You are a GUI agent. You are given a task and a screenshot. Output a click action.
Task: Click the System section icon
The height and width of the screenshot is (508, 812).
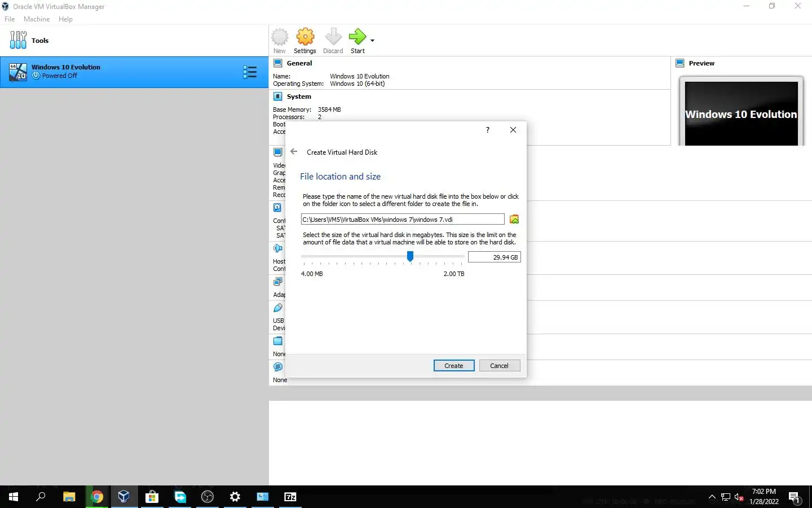pyautogui.click(x=278, y=97)
